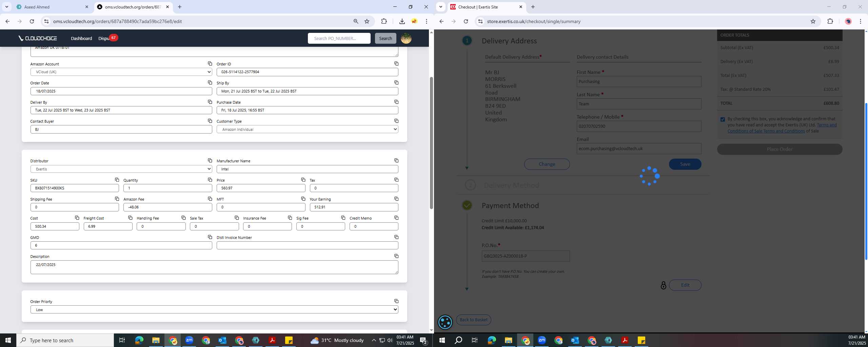The width and height of the screenshot is (868, 347).
Task: Copy the Deliver By value
Action: (210, 102)
